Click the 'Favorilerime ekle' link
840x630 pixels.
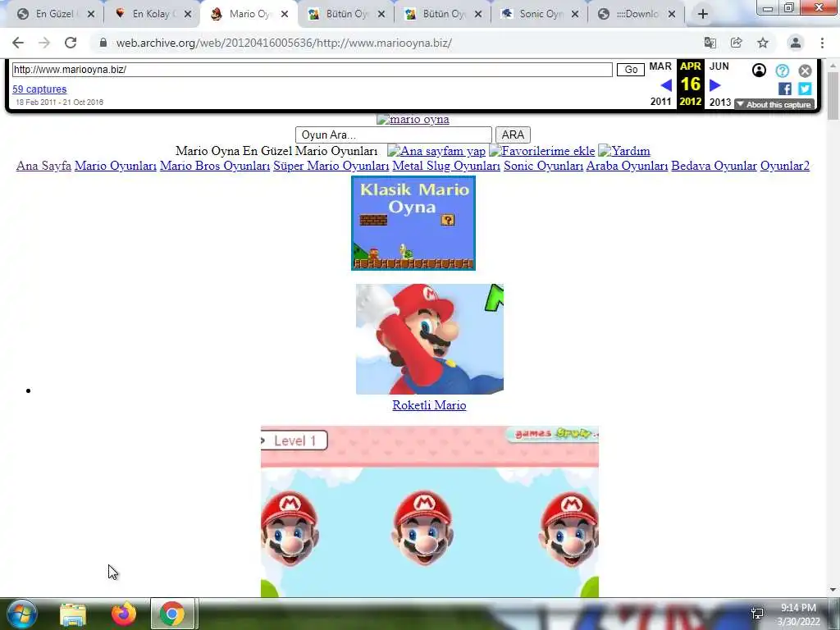click(541, 151)
